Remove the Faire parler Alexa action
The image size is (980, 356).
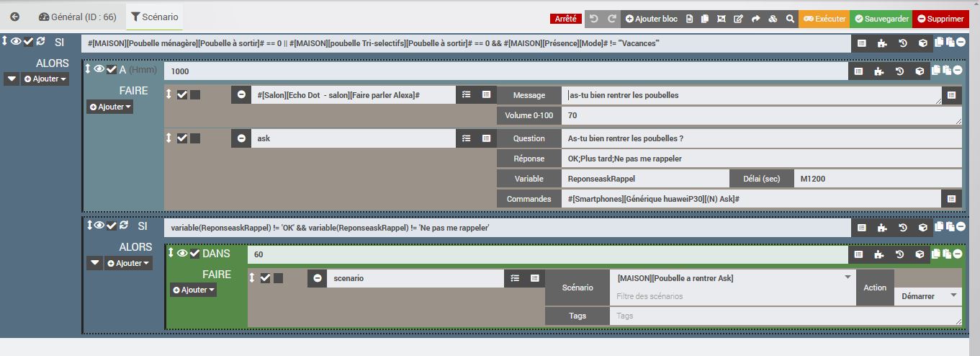pos(241,95)
